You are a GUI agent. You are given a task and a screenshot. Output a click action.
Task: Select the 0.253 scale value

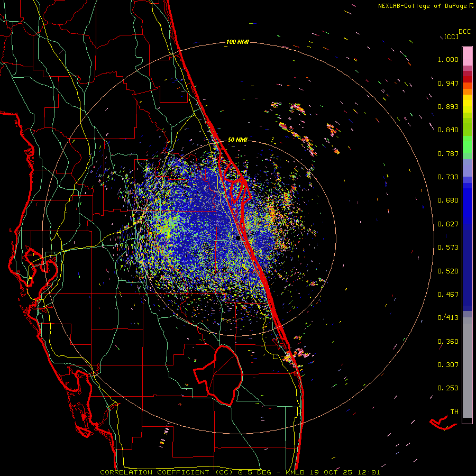(448, 388)
